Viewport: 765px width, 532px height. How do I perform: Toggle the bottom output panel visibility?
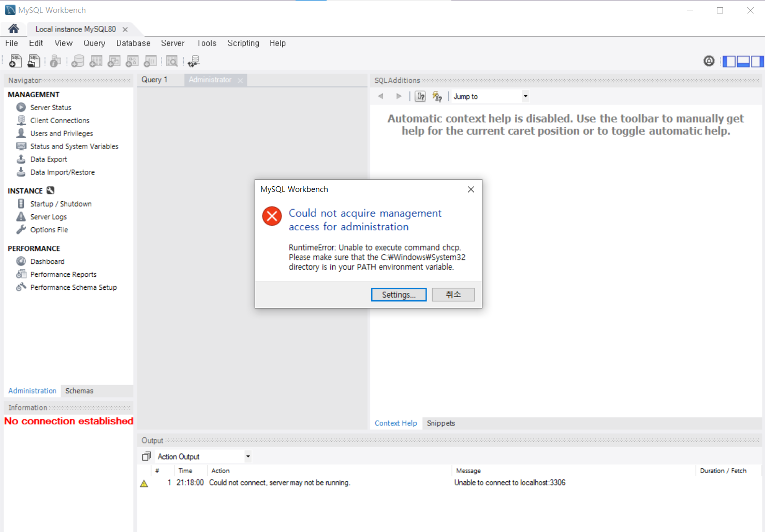pos(743,61)
